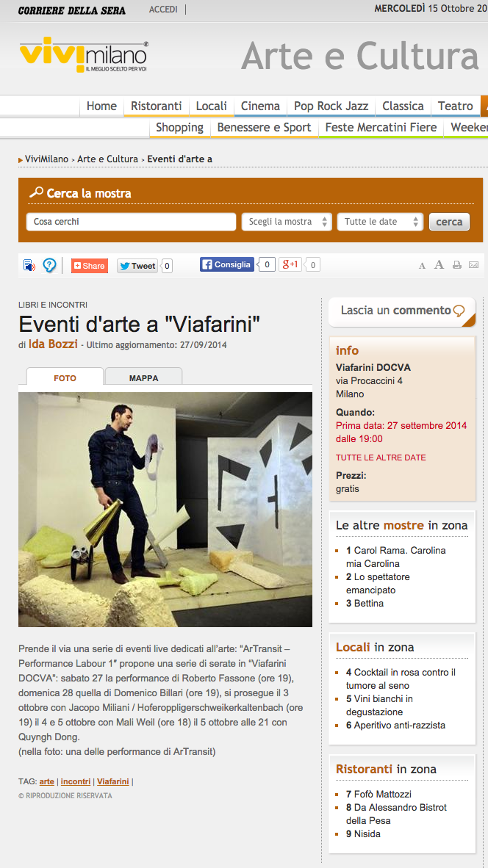Image resolution: width=488 pixels, height=868 pixels.
Task: Select Feste Mercatini Fiere in navigation
Action: click(381, 127)
